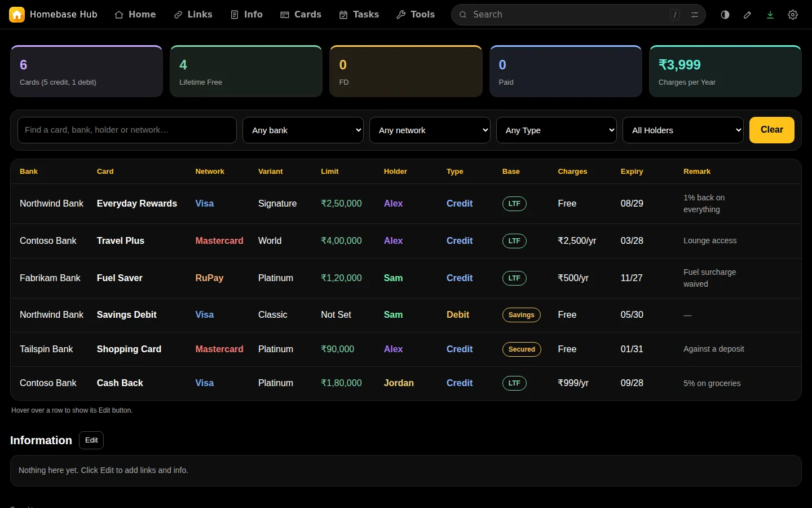Click the magnifier icon in search bar

click(463, 15)
